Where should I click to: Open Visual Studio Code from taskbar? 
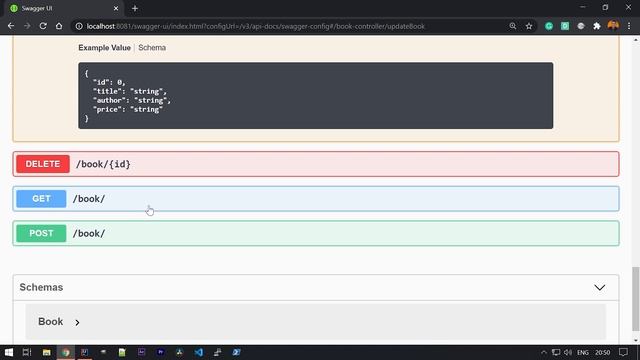click(x=198, y=352)
